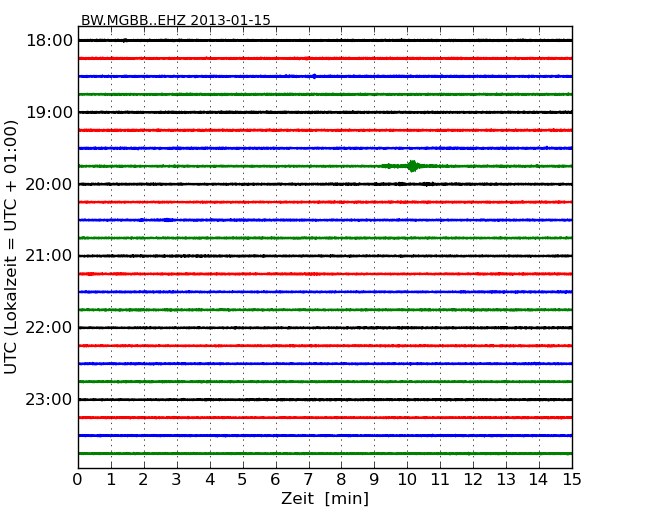The image size is (650, 520).
Task: Click the x-axis tick label 8
Action: tap(341, 480)
